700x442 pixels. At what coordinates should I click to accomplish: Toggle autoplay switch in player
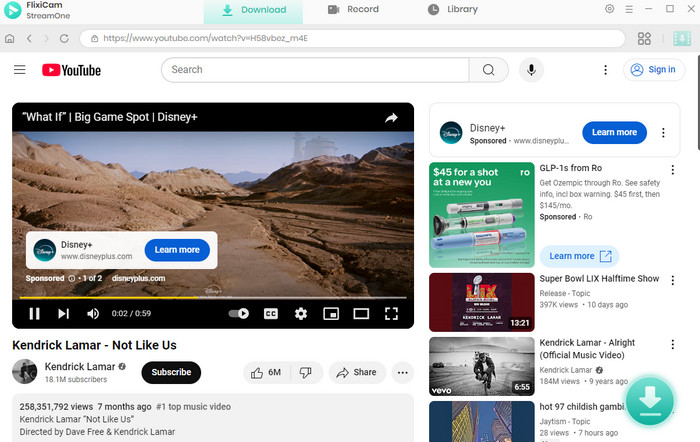point(239,313)
